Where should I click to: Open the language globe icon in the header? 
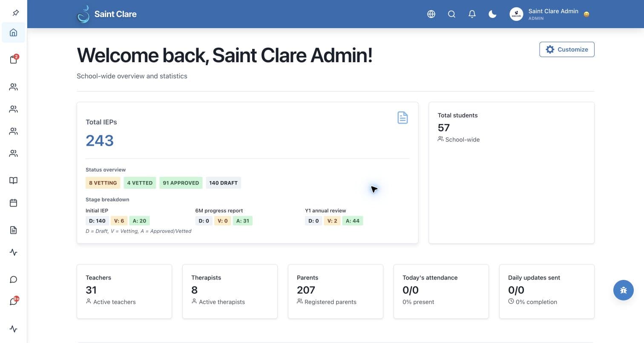[x=431, y=14]
